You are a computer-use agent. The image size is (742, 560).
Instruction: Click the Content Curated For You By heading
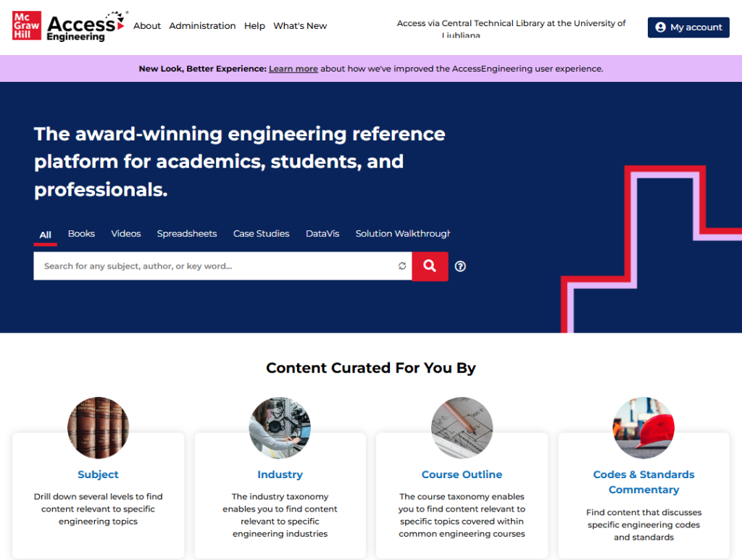click(371, 368)
